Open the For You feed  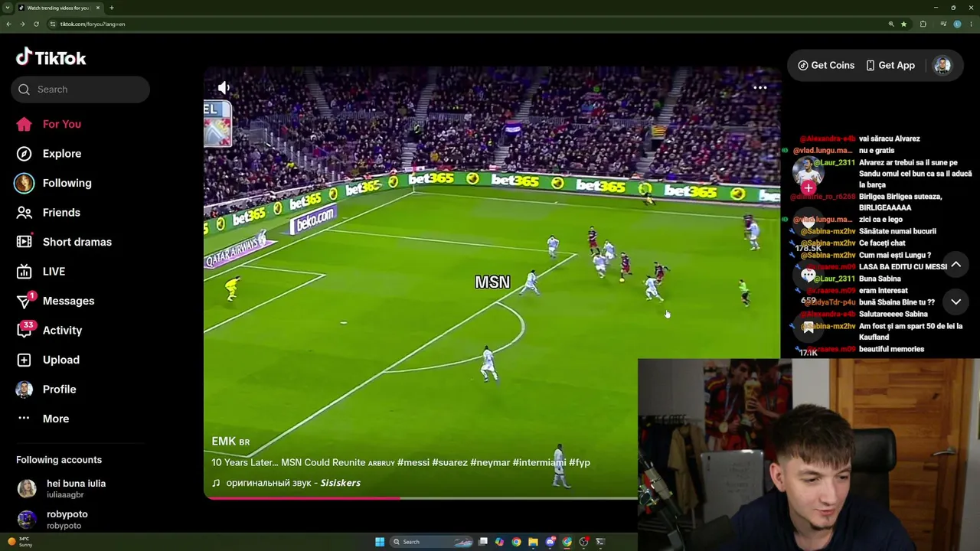pyautogui.click(x=48, y=124)
